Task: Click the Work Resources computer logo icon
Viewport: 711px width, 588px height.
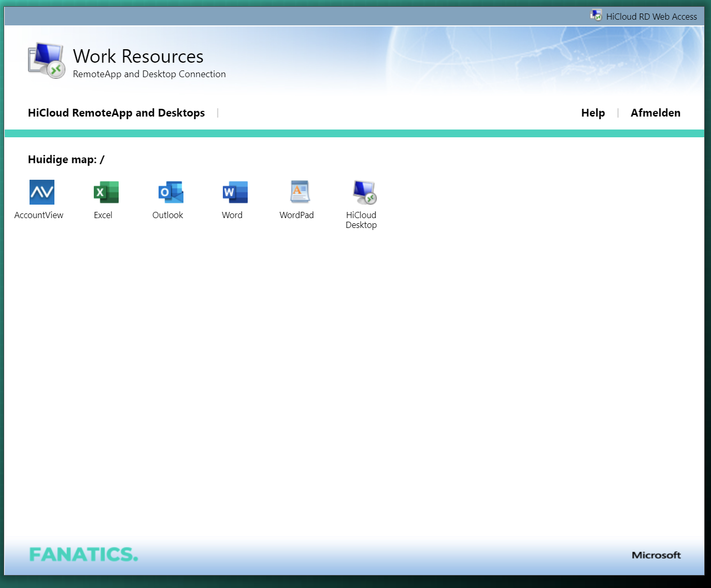Action: pyautogui.click(x=47, y=61)
